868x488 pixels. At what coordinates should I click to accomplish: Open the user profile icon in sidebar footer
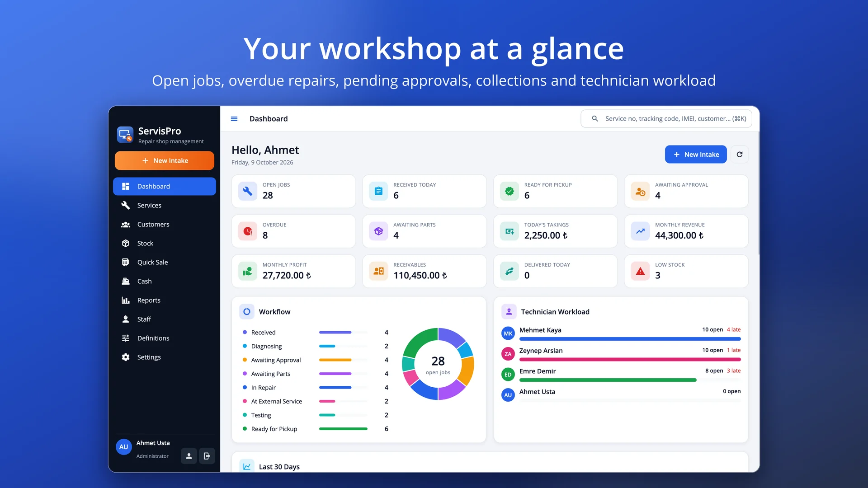click(189, 456)
